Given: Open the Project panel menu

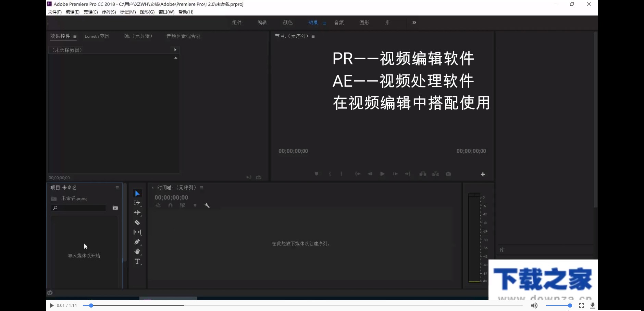Looking at the screenshot, I should (x=117, y=188).
